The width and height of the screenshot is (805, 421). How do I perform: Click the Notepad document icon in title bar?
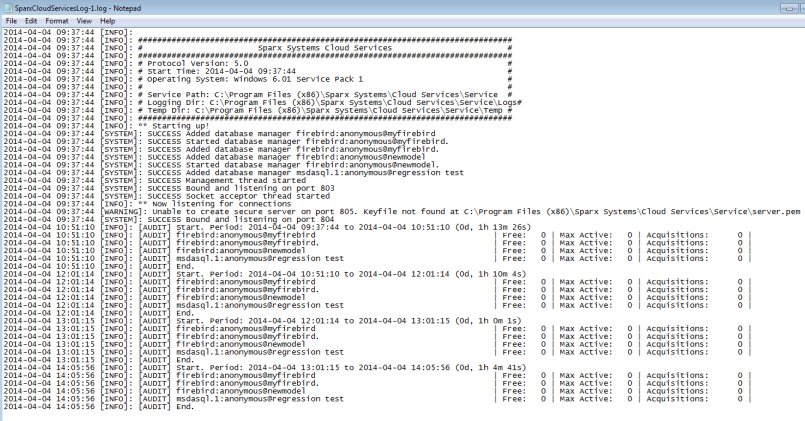[x=7, y=6]
